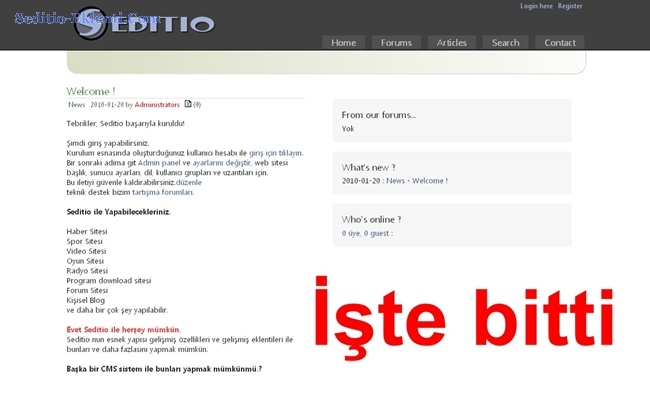The image size is (650, 402).
Task: Click the 'ayarlarını değiştir' link
Action: coord(221,162)
